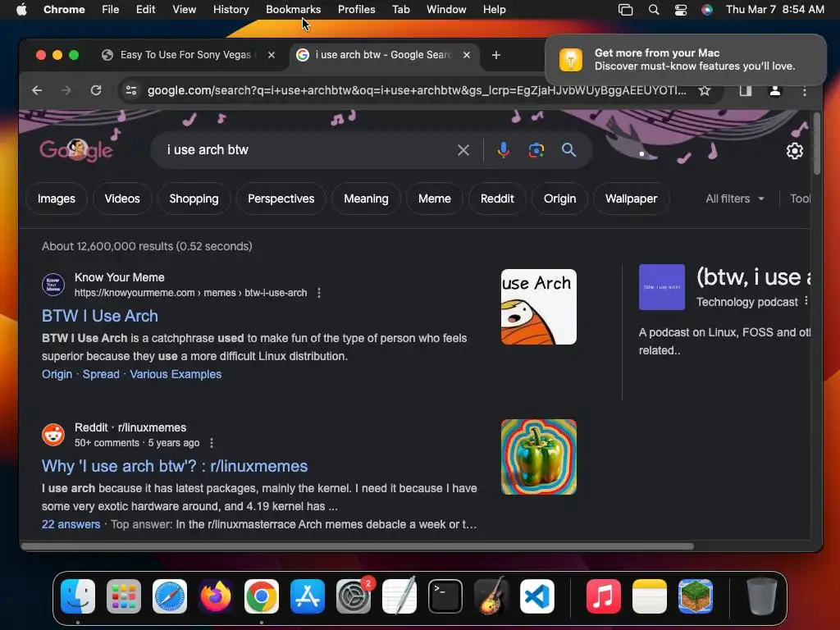
Task: Open the Profiles menu
Action: 356,10
